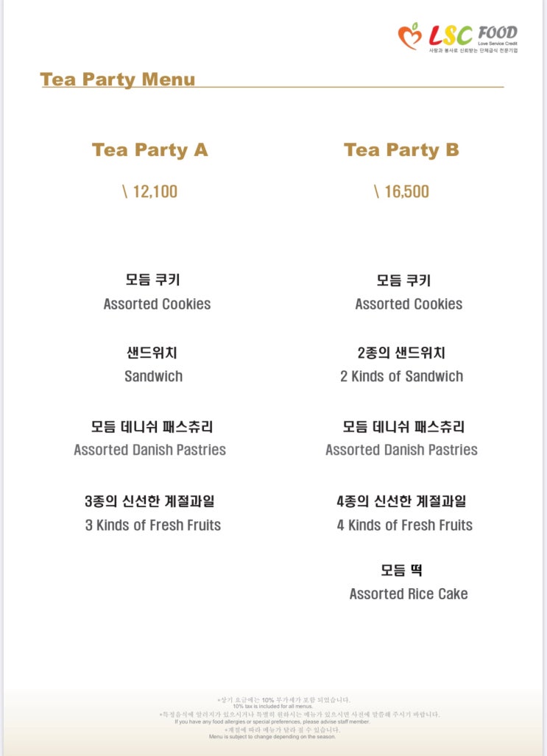Click the 3 Kinds of Fresh Fruits item

(153, 525)
